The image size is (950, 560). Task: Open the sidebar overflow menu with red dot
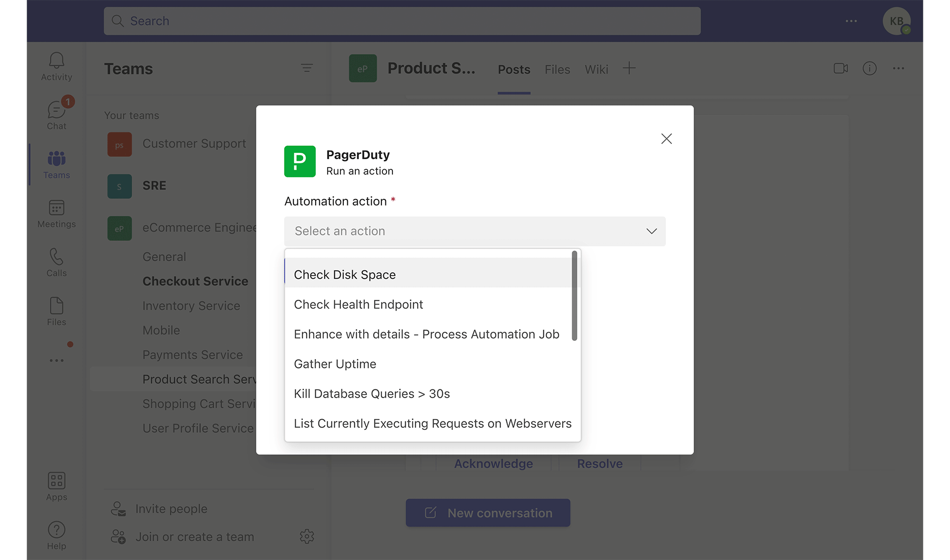[x=56, y=360]
